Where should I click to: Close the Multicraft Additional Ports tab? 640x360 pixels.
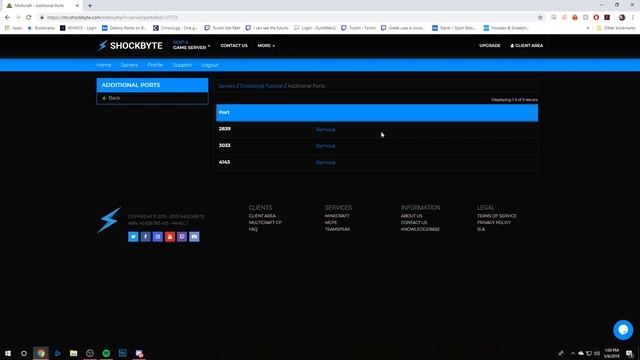click(77, 6)
